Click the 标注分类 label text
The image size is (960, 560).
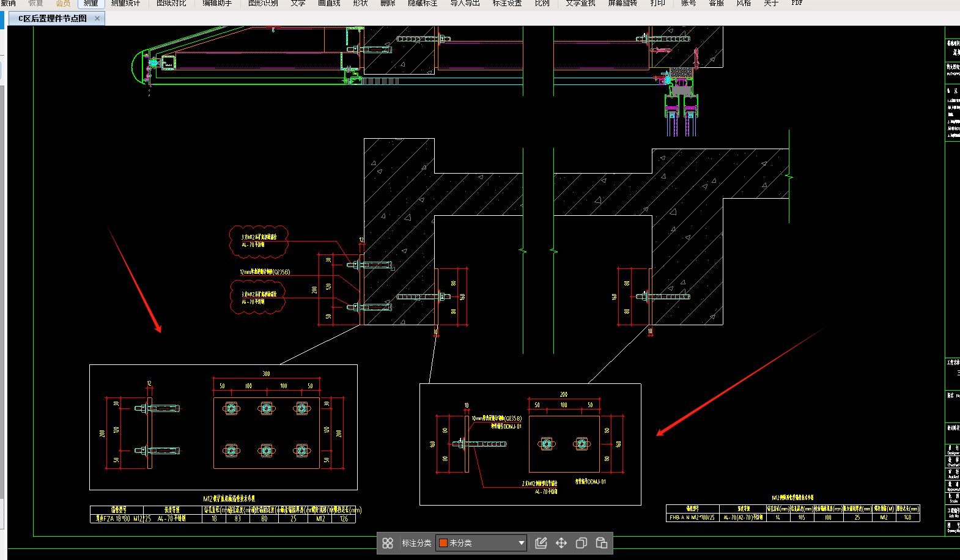[416, 543]
